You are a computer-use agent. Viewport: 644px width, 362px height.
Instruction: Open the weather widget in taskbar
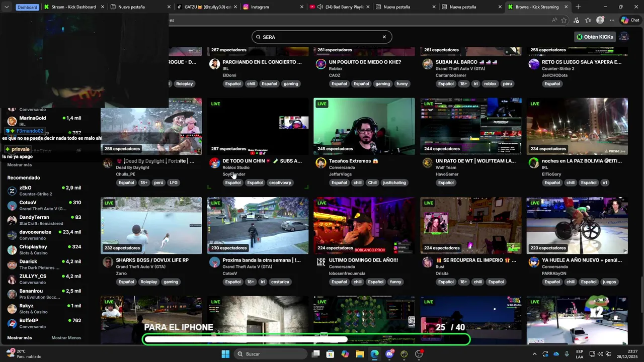tap(23, 354)
